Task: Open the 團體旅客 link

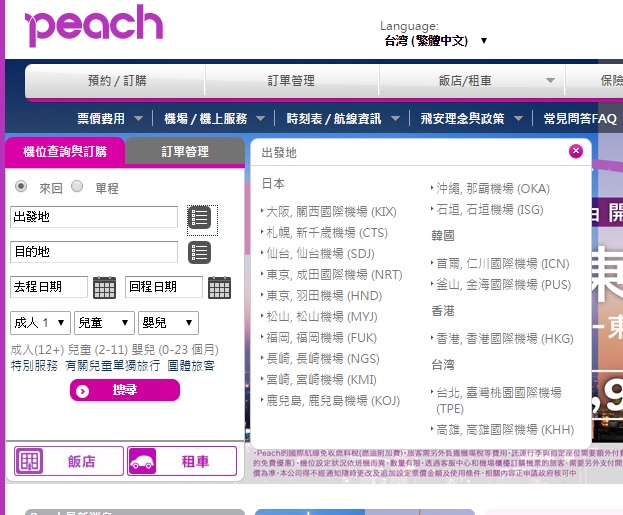Action: 191,365
